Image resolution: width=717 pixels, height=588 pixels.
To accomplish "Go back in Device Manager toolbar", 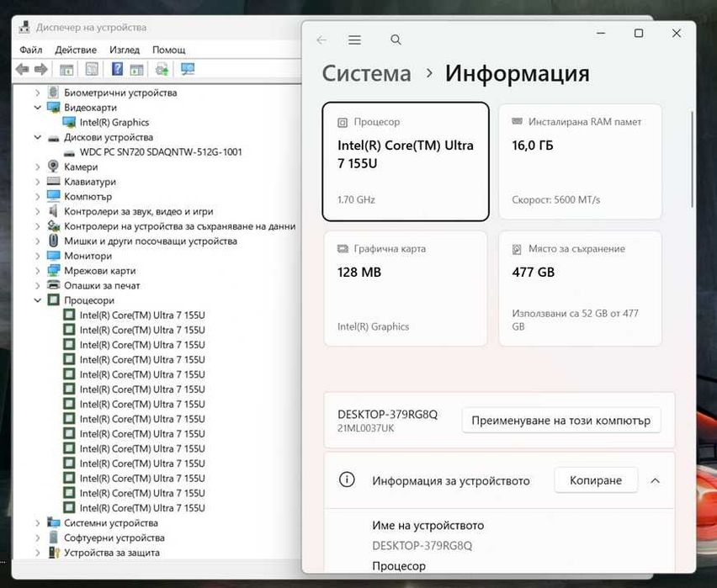I will 22,70.
